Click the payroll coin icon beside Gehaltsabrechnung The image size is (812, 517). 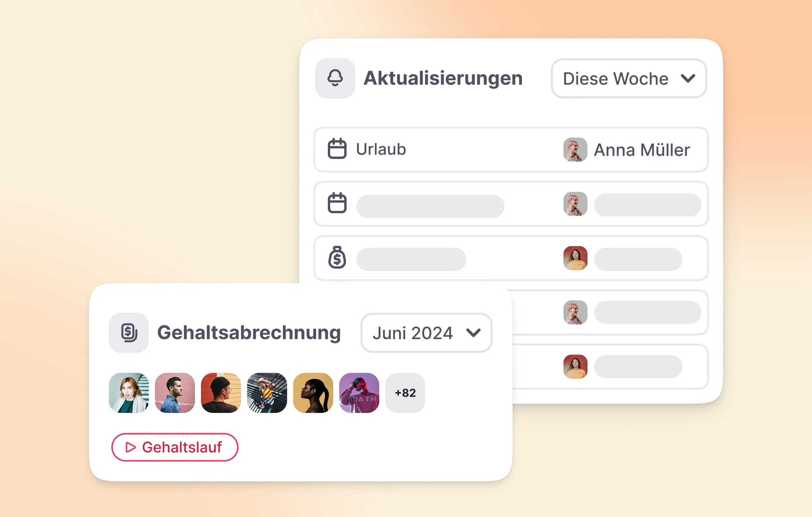click(129, 333)
